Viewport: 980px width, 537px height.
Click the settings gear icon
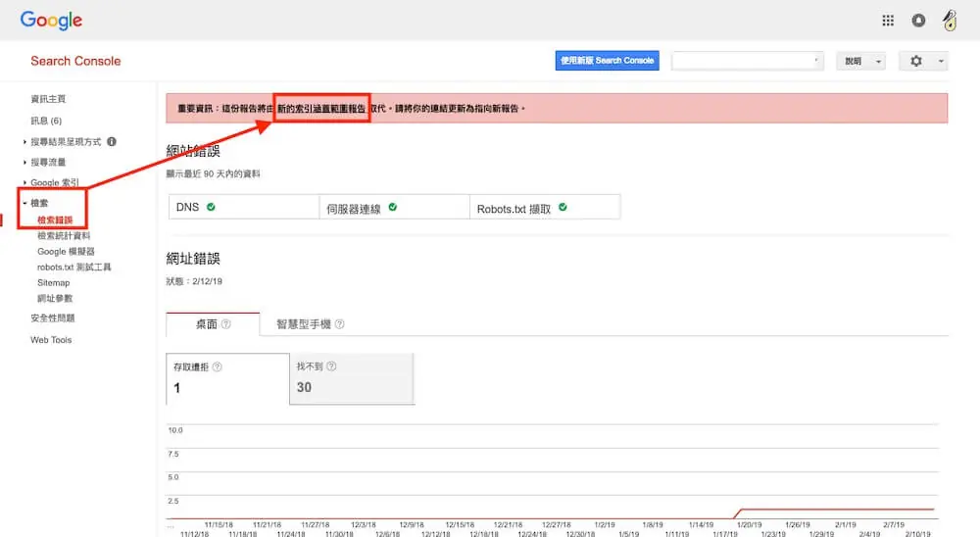click(x=915, y=61)
